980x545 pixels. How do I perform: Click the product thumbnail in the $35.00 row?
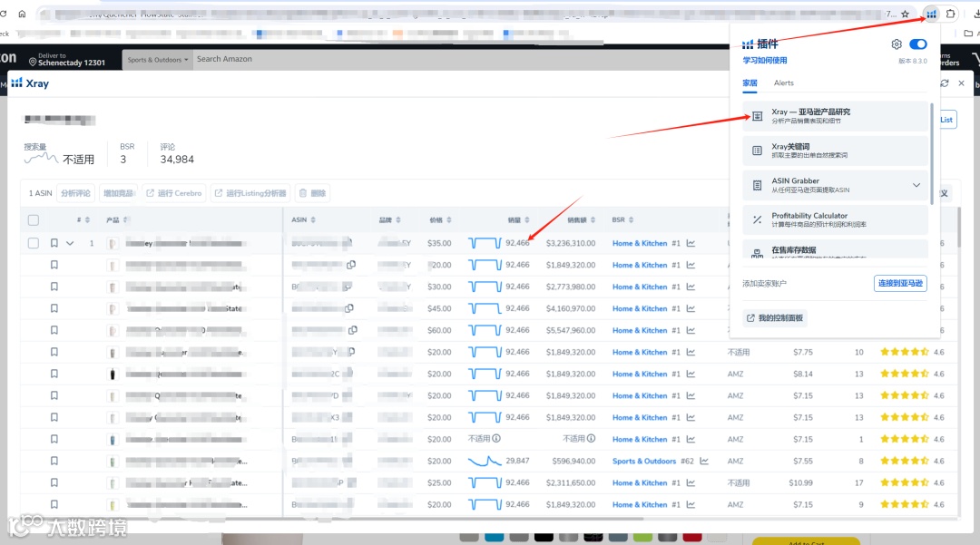(113, 243)
